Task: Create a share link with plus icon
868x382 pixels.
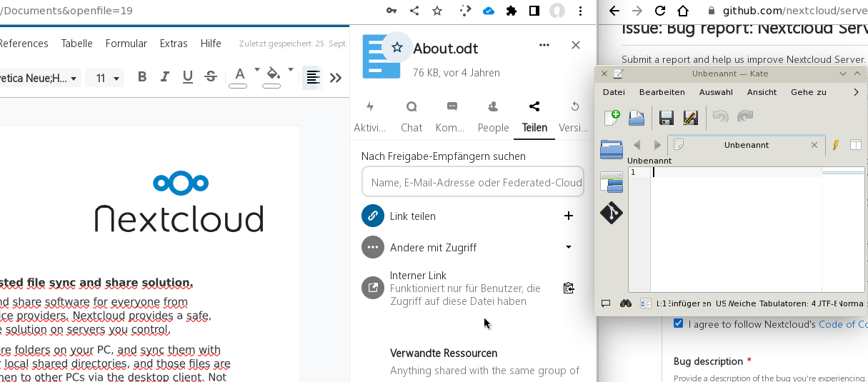Action: click(x=569, y=216)
